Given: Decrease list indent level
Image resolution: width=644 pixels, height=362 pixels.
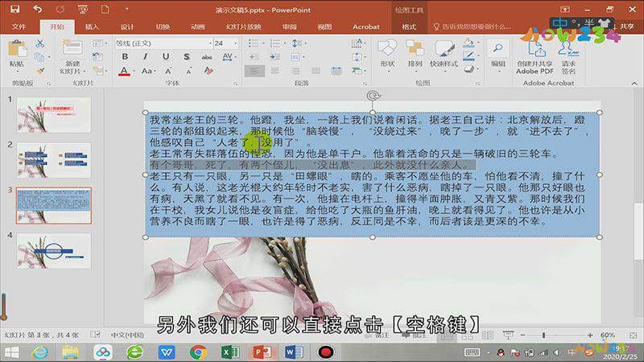Looking at the screenshot, I should click(x=254, y=57).
